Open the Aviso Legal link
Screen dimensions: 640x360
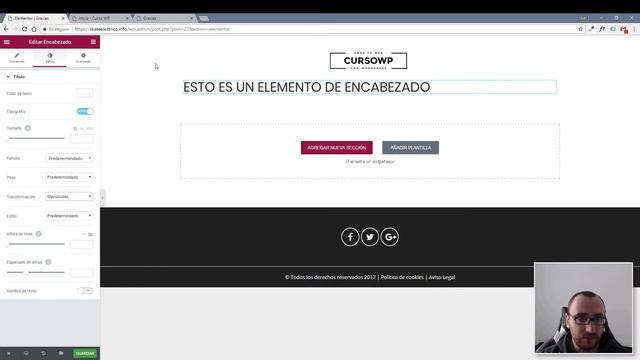click(x=442, y=277)
